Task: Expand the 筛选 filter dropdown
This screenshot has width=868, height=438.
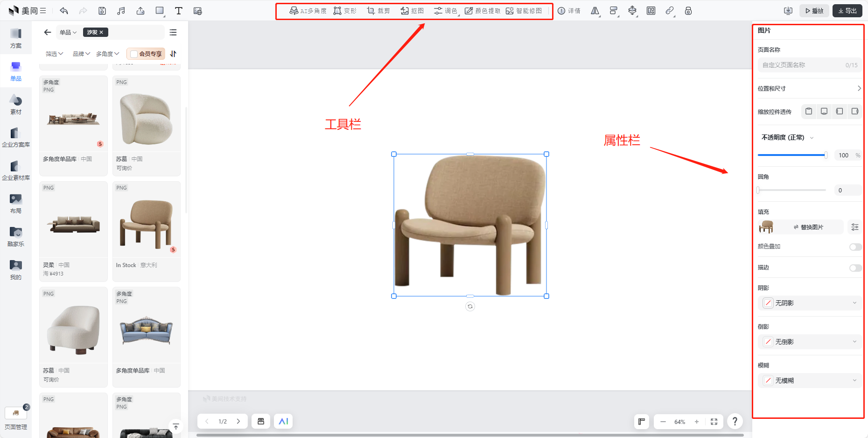Action: (x=54, y=54)
